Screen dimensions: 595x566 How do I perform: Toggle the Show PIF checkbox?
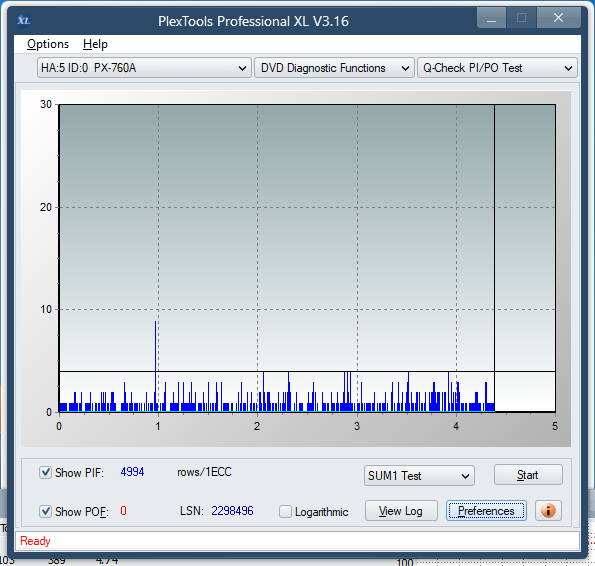click(x=46, y=473)
